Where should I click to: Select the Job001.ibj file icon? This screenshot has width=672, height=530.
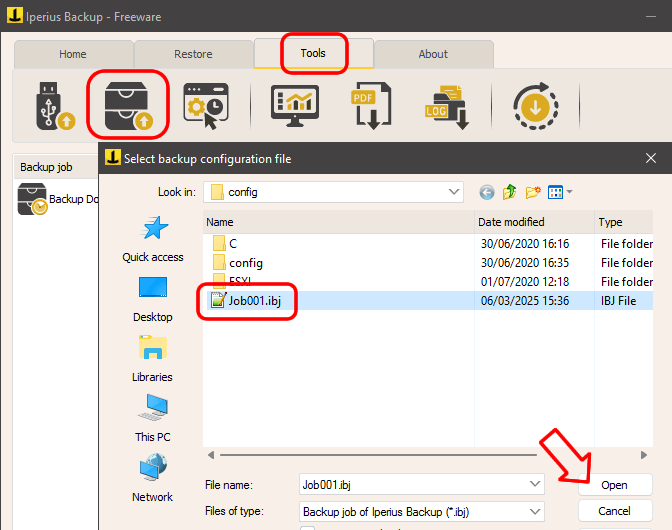(x=218, y=300)
